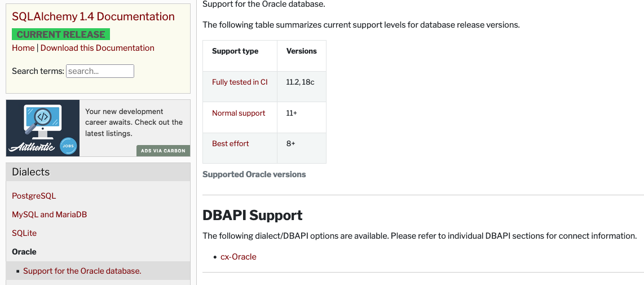Go to the Home link

click(24, 48)
